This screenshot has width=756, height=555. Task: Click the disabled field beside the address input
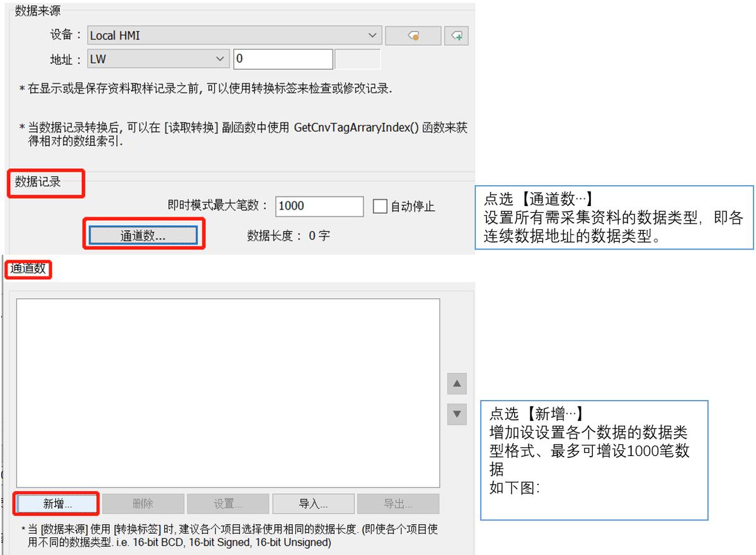pyautogui.click(x=357, y=58)
